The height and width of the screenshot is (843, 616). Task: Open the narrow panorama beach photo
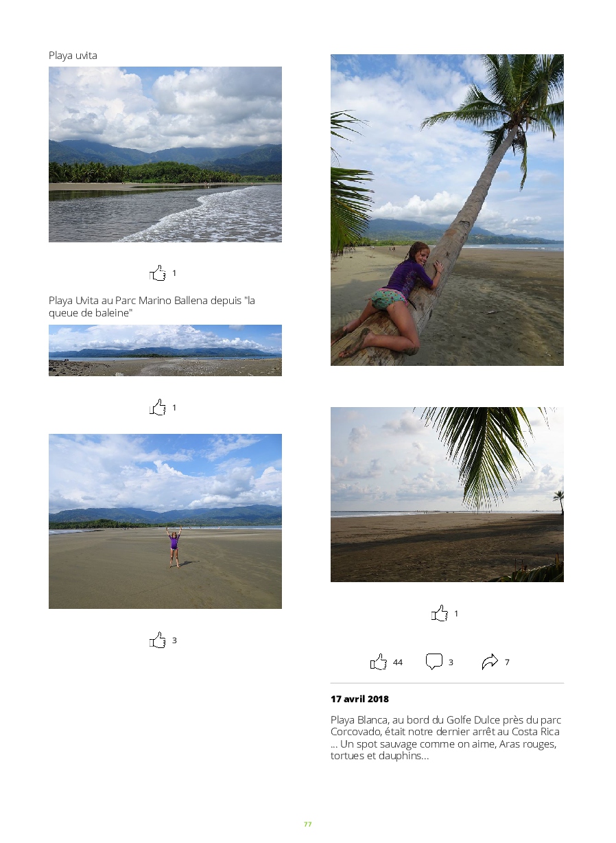[165, 350]
